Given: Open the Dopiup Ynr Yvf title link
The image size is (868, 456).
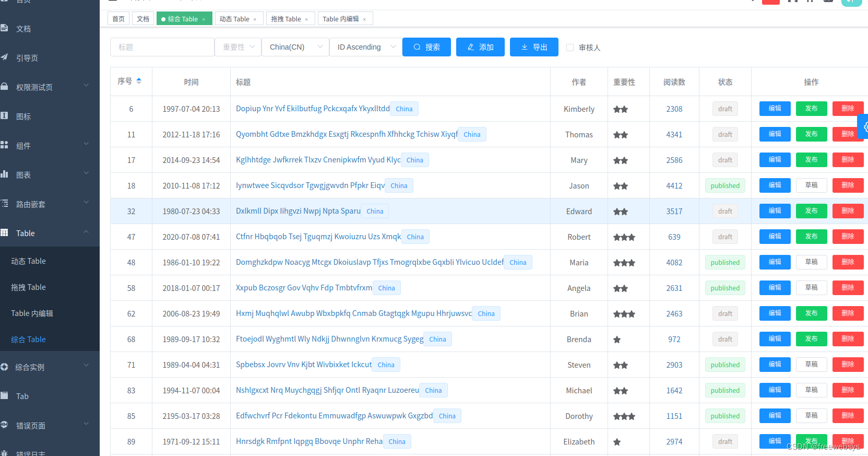Looking at the screenshot, I should pos(313,109).
